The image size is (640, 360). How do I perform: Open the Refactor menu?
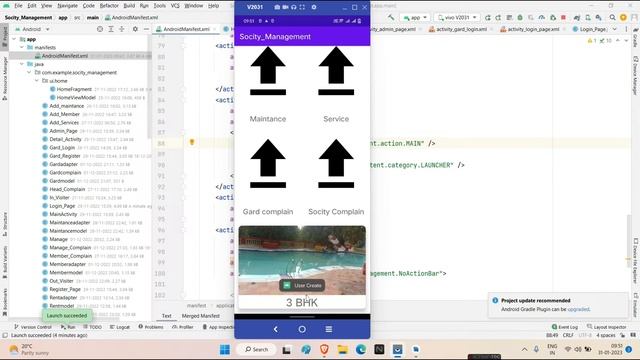tap(109, 6)
